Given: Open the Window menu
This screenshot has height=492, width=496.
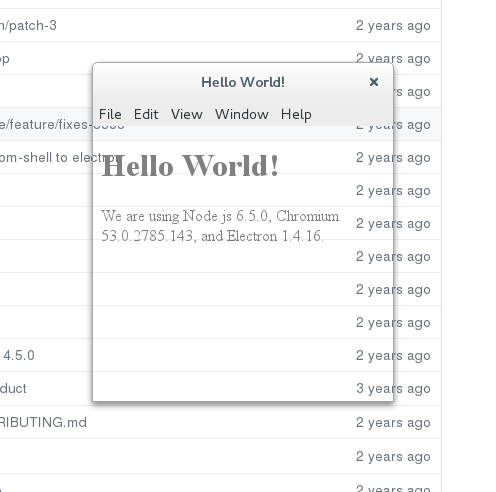Looking at the screenshot, I should click(x=241, y=114).
